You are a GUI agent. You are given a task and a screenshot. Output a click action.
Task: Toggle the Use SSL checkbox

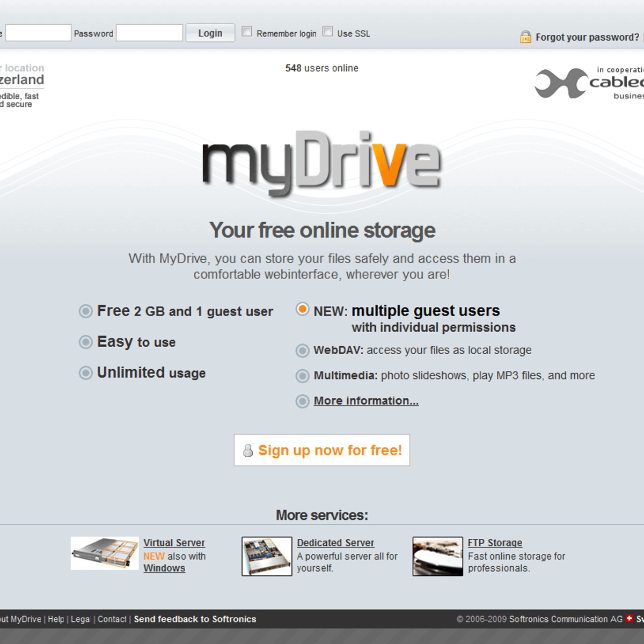click(327, 32)
